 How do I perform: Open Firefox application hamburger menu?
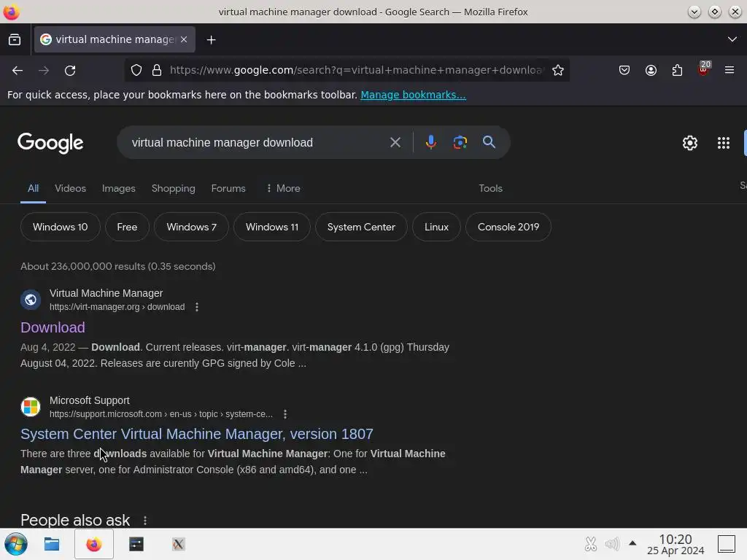(729, 71)
